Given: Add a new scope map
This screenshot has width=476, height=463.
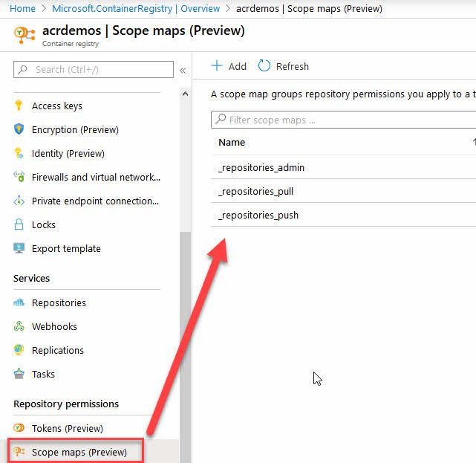Looking at the screenshot, I should 229,66.
